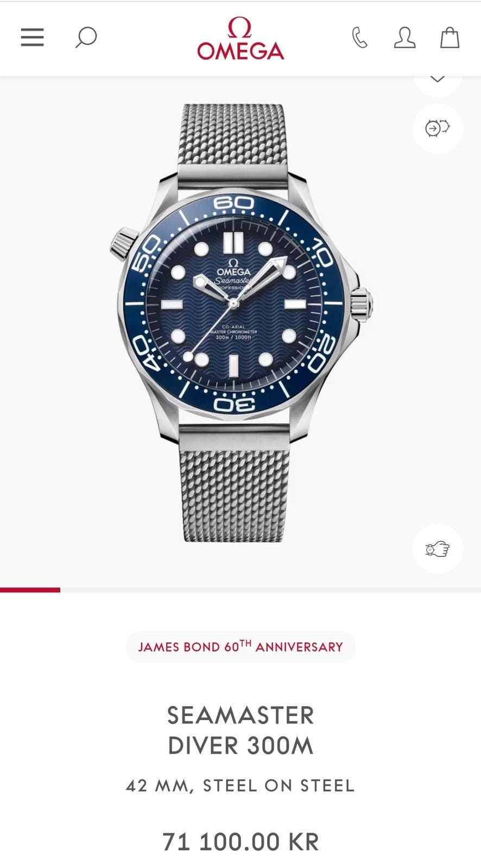481x868 pixels.
Task: Open the hamburger navigation menu
Action: [x=32, y=37]
